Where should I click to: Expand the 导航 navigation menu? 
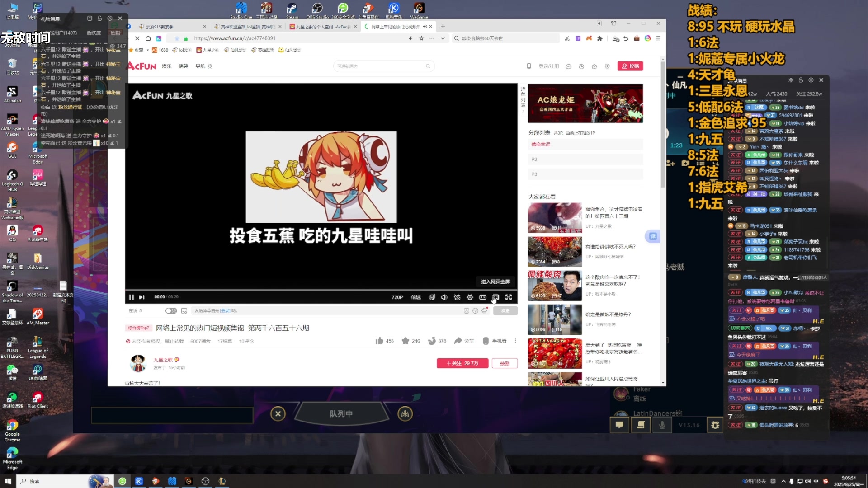(204, 66)
